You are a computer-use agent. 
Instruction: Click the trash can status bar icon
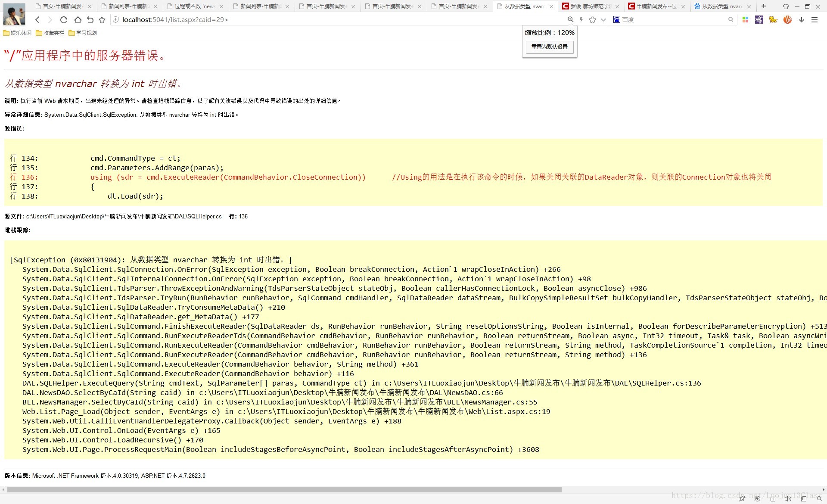pyautogui.click(x=773, y=499)
